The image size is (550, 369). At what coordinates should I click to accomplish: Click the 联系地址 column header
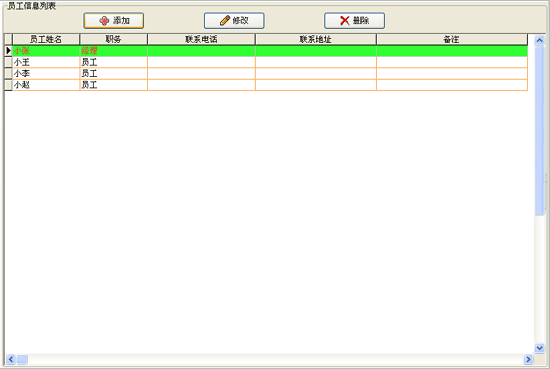[x=316, y=39]
